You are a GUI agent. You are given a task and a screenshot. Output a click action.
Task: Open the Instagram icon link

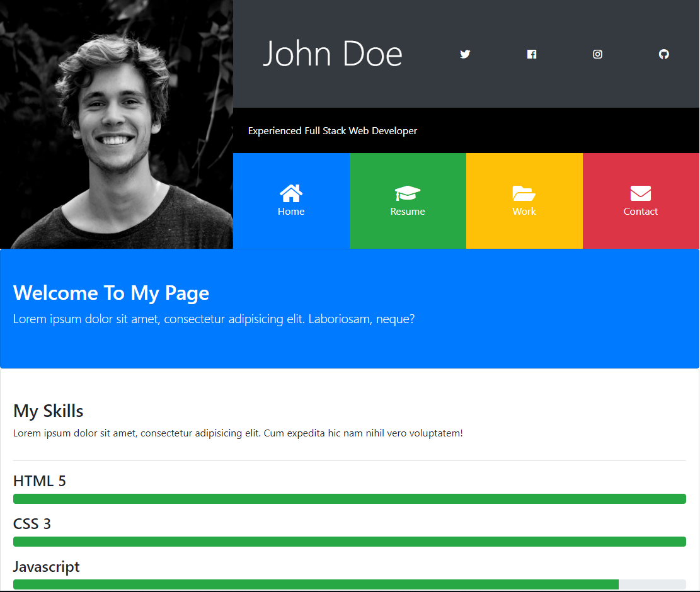(598, 54)
